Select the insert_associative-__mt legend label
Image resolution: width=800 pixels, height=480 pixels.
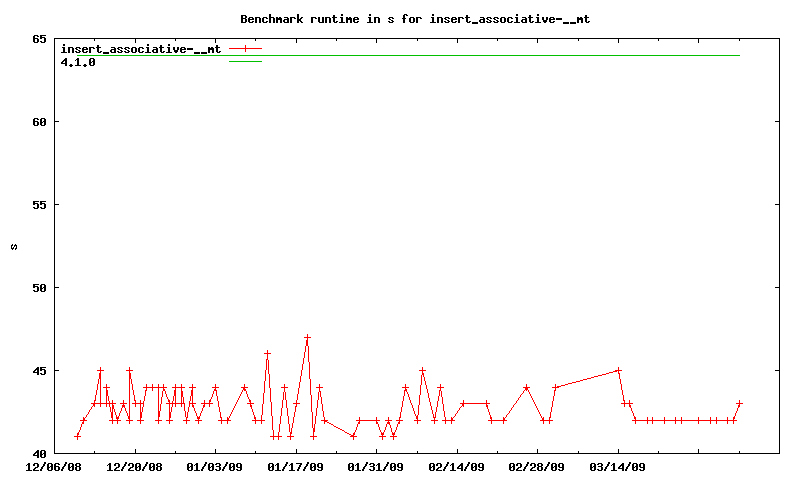[x=141, y=48]
